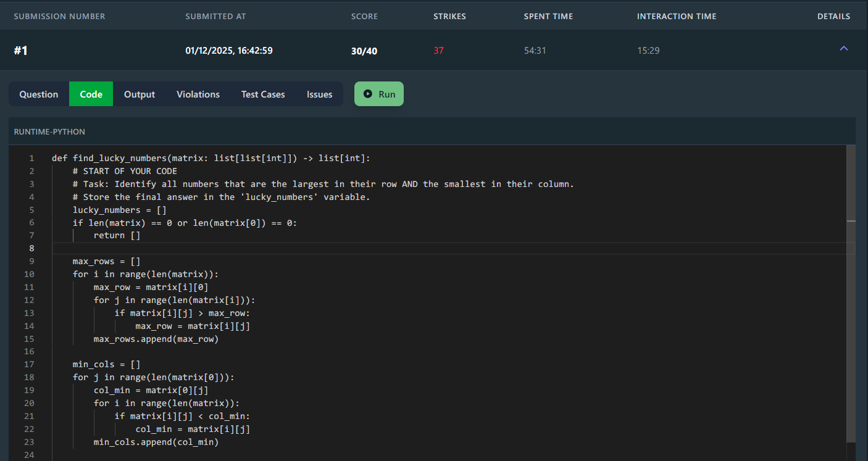Image resolution: width=868 pixels, height=461 pixels.
Task: Click the '# START OF YOUR CODE' comment
Action: pyautogui.click(x=125, y=171)
